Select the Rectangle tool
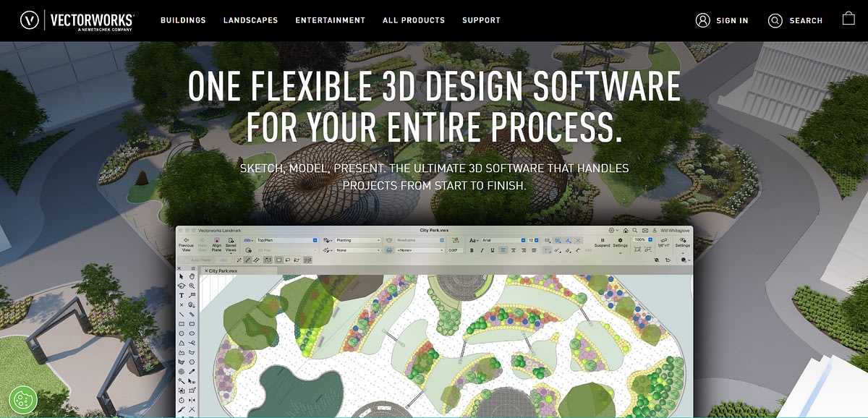868x418 pixels. coord(182,323)
